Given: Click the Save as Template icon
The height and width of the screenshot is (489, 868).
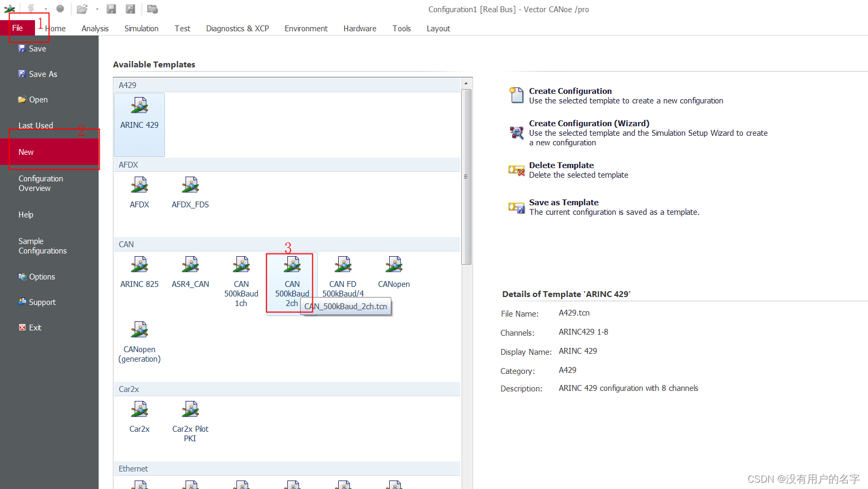Looking at the screenshot, I should pos(516,207).
